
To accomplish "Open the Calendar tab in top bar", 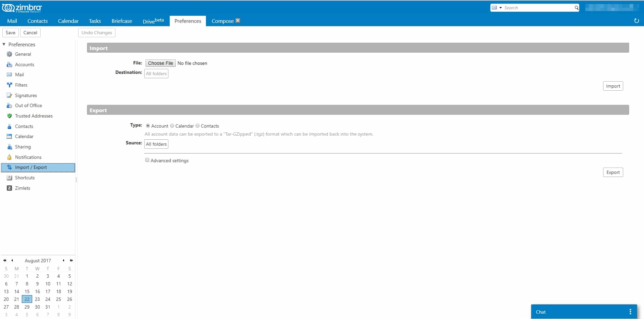I will tap(68, 21).
